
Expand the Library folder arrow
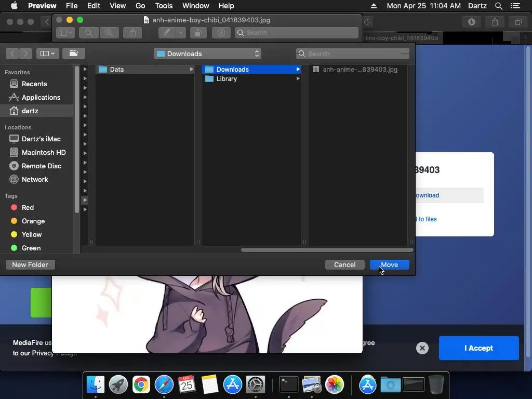click(298, 79)
